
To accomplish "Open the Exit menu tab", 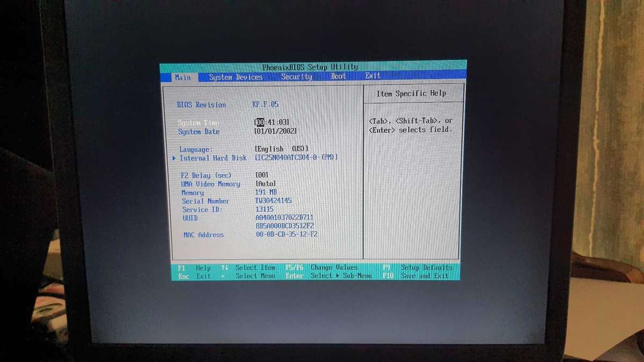I will (x=372, y=77).
